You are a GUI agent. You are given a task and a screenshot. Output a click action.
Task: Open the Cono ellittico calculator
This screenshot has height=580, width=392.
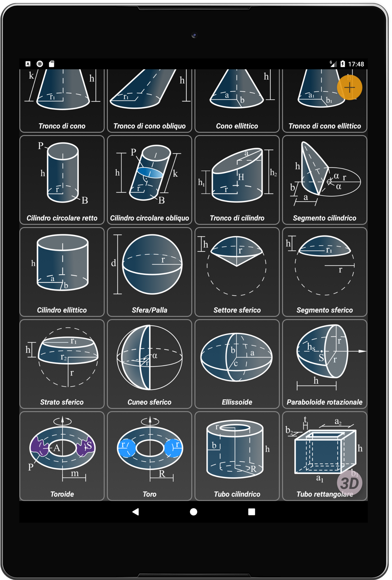pyautogui.click(x=237, y=100)
